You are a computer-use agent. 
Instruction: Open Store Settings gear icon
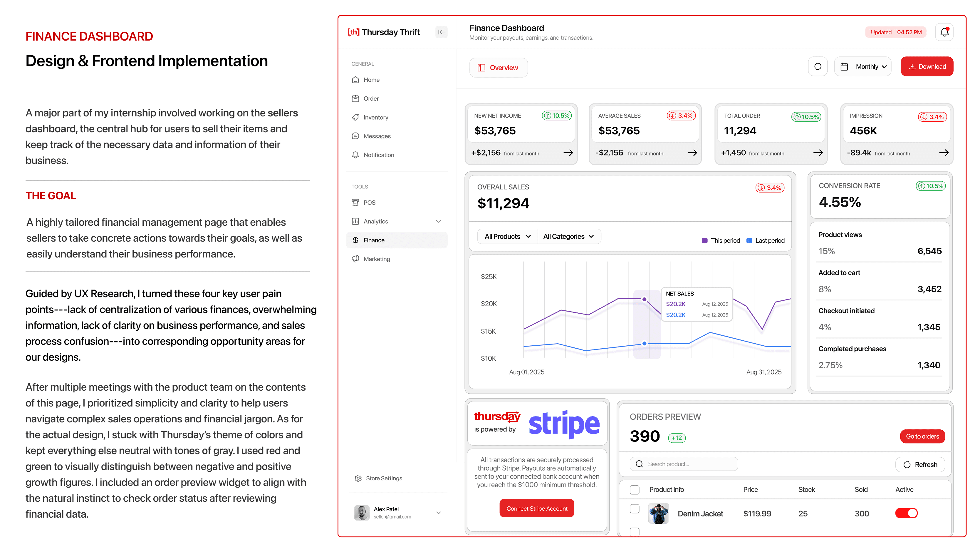tap(358, 478)
